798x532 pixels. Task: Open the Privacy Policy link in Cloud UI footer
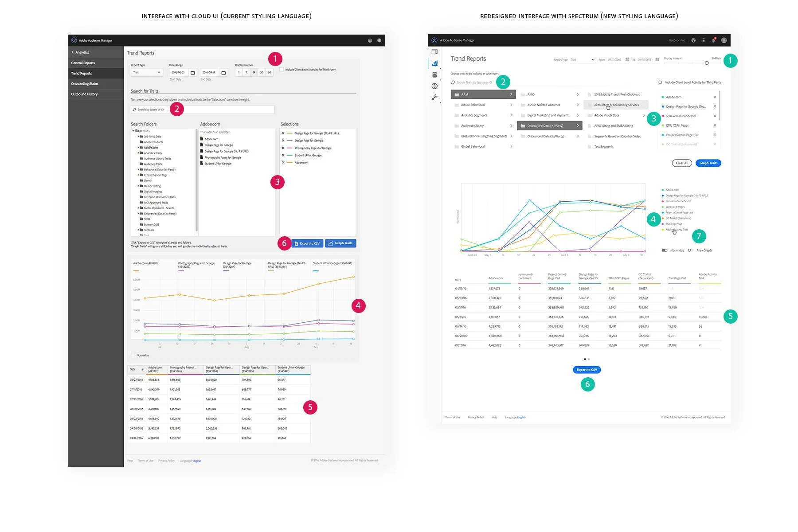(167, 461)
